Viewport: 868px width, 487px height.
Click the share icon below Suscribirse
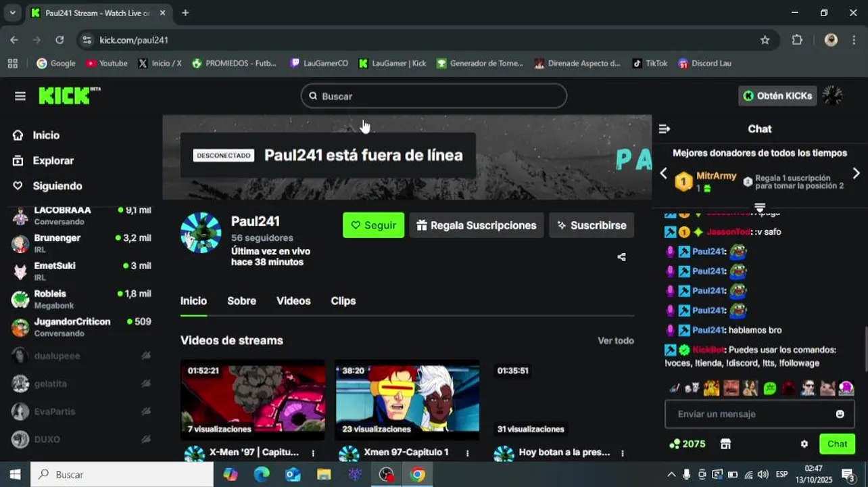tap(621, 257)
